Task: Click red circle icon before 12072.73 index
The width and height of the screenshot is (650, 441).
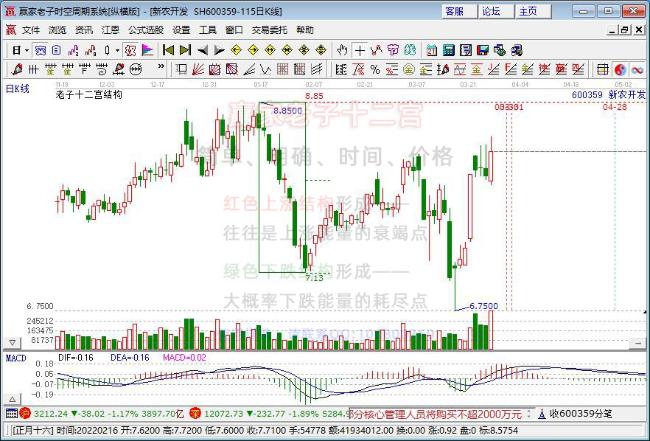Action: click(195, 413)
